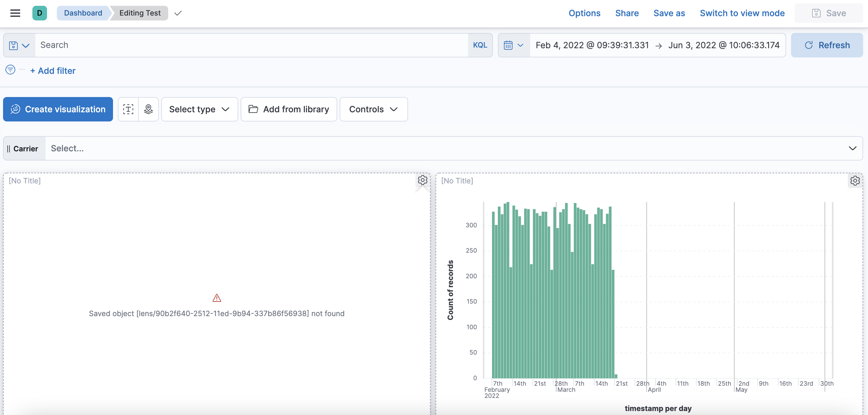
Task: Open the Share menu
Action: click(x=627, y=13)
